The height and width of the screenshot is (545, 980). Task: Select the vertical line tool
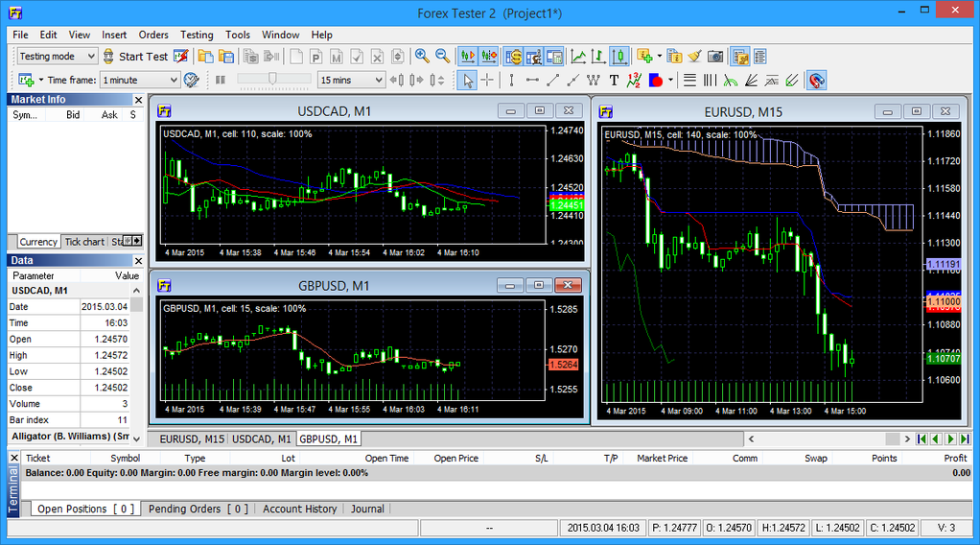pyautogui.click(x=511, y=80)
